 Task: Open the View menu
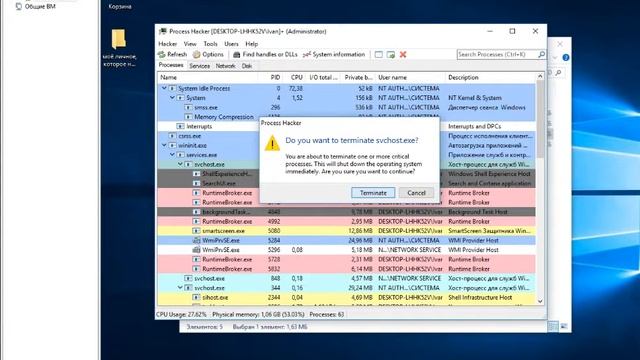coord(190,44)
